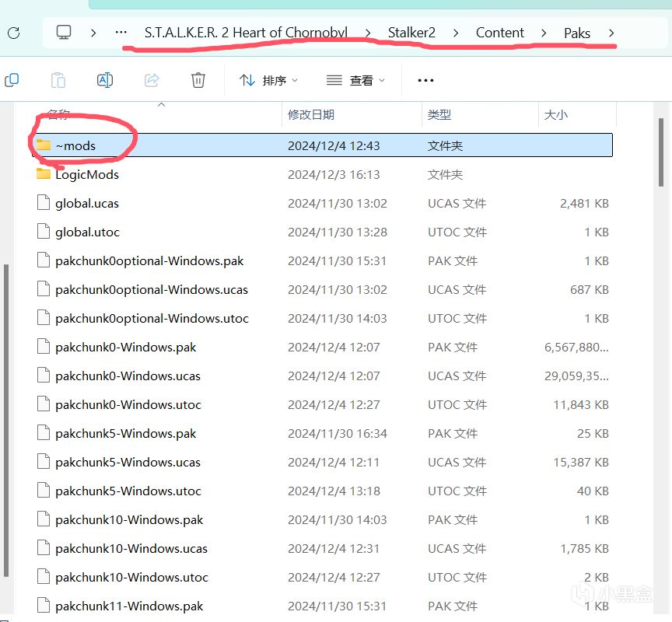Show hidden breadcrumb folders via ellipsis
Screen dimensions: 672x622
(x=121, y=32)
